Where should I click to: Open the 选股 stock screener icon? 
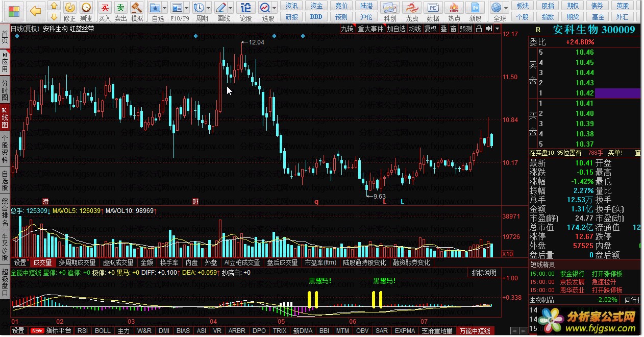tap(265, 8)
